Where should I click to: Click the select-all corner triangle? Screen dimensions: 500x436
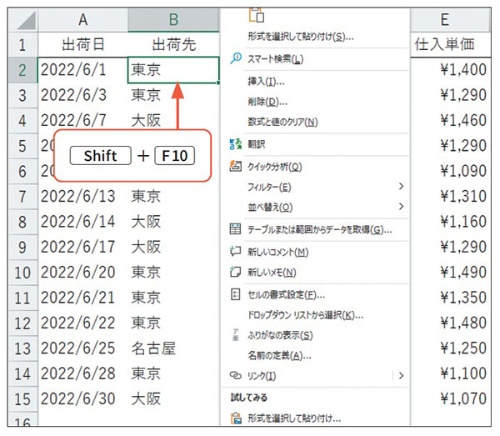click(x=26, y=20)
